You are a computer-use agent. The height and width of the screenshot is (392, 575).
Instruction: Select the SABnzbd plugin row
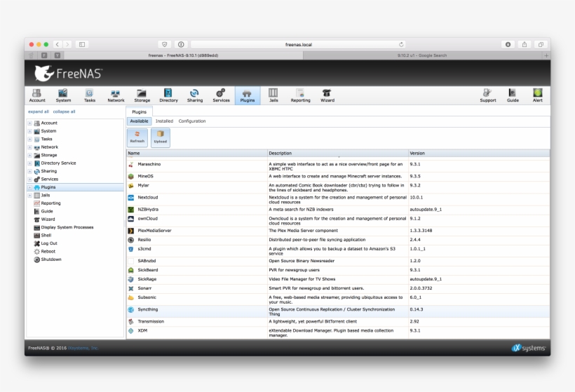click(338, 261)
